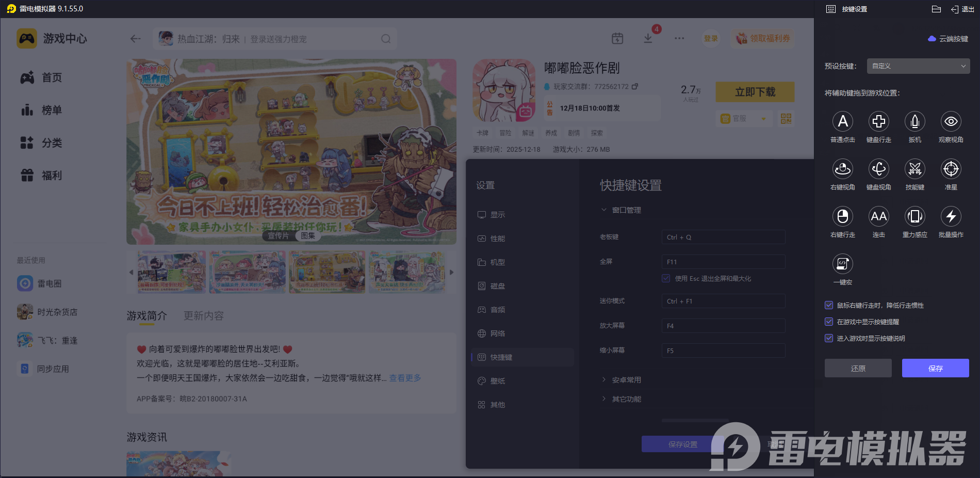Show next screenshot thumbnails with right arrow
Viewport: 980px width, 478px height.
[452, 272]
